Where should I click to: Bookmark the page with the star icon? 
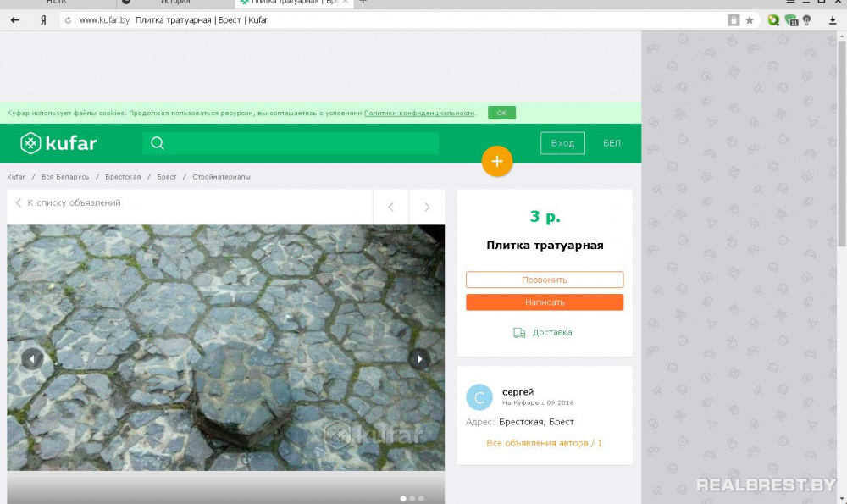pyautogui.click(x=750, y=20)
